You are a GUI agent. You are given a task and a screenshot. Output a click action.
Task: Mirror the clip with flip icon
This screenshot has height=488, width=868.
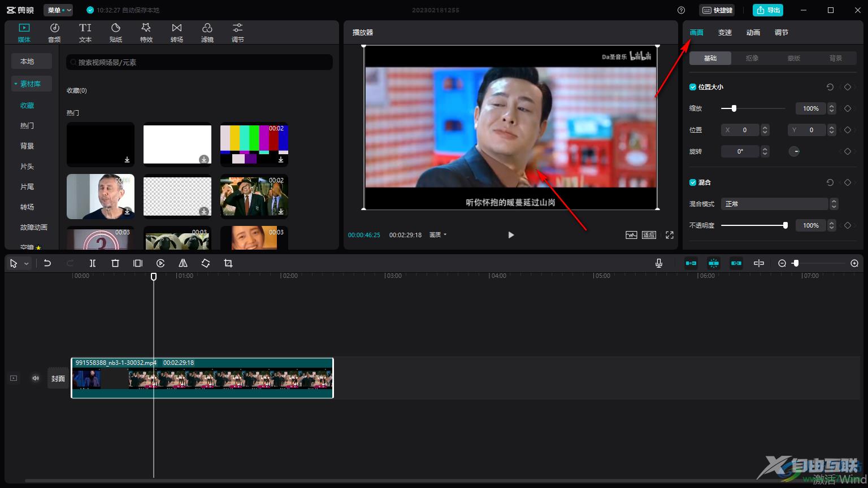pyautogui.click(x=183, y=263)
